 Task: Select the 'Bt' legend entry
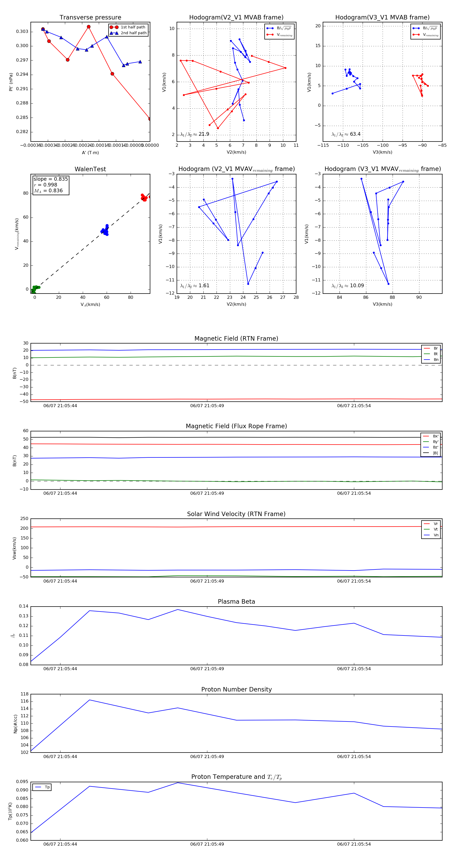pos(431,354)
